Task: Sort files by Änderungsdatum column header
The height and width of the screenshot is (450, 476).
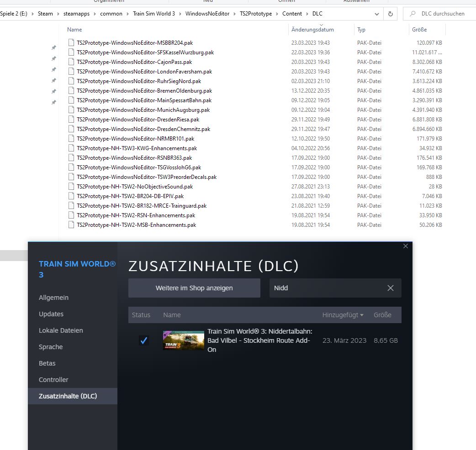Action: pos(312,30)
